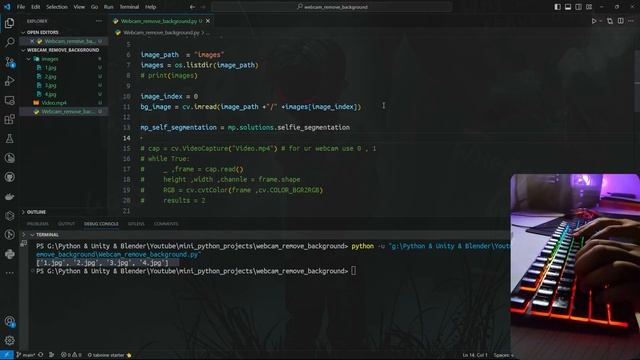
Task: Click the open changes icon in editor toolbar
Action: coord(610,21)
